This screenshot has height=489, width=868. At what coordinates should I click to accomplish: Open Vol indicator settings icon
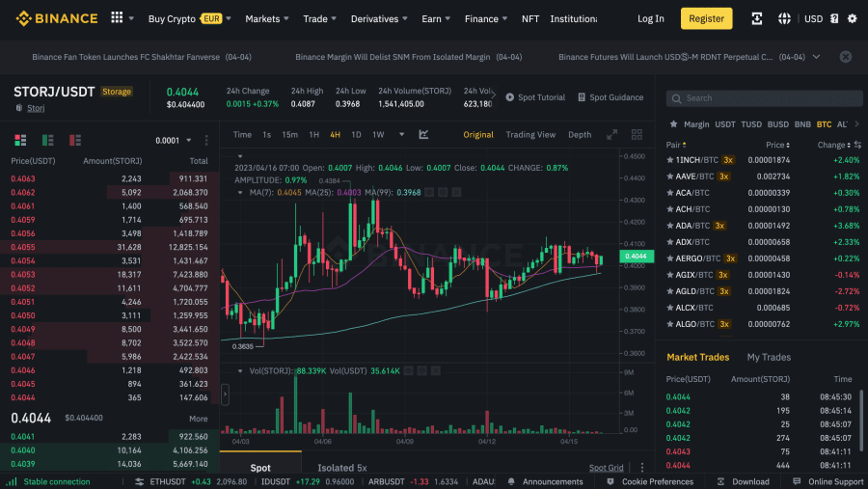click(x=421, y=370)
